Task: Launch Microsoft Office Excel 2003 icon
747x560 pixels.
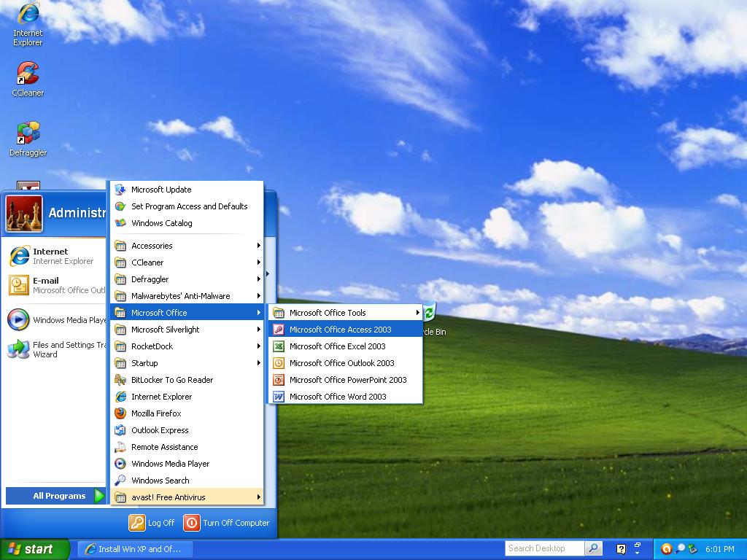Action: click(x=279, y=346)
